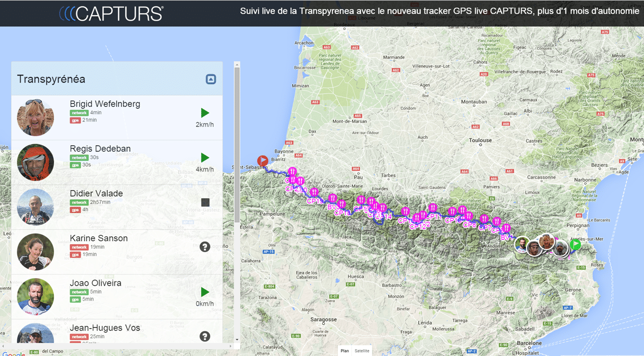Click the Google logo on the map corner
Viewport: 644px width, 356px height.
coord(14,354)
